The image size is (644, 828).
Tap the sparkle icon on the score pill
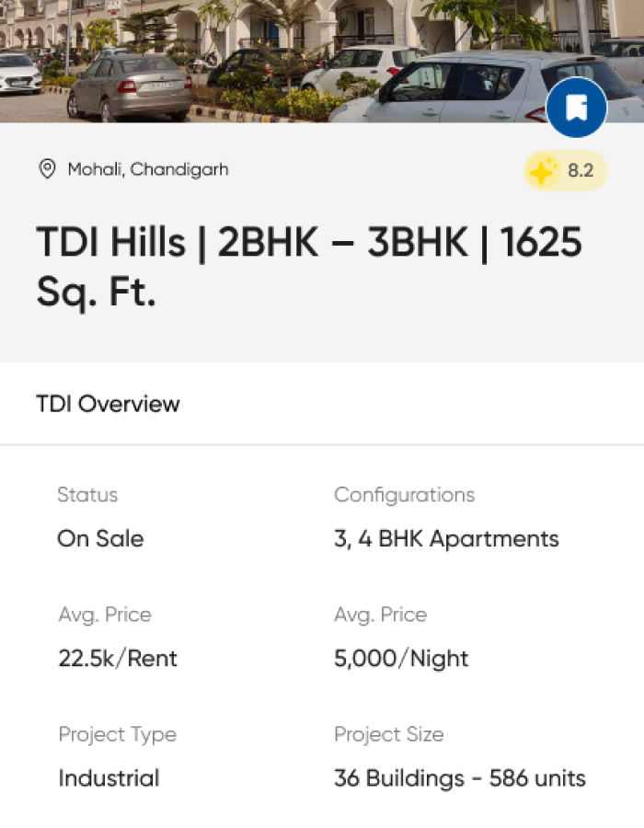541,170
